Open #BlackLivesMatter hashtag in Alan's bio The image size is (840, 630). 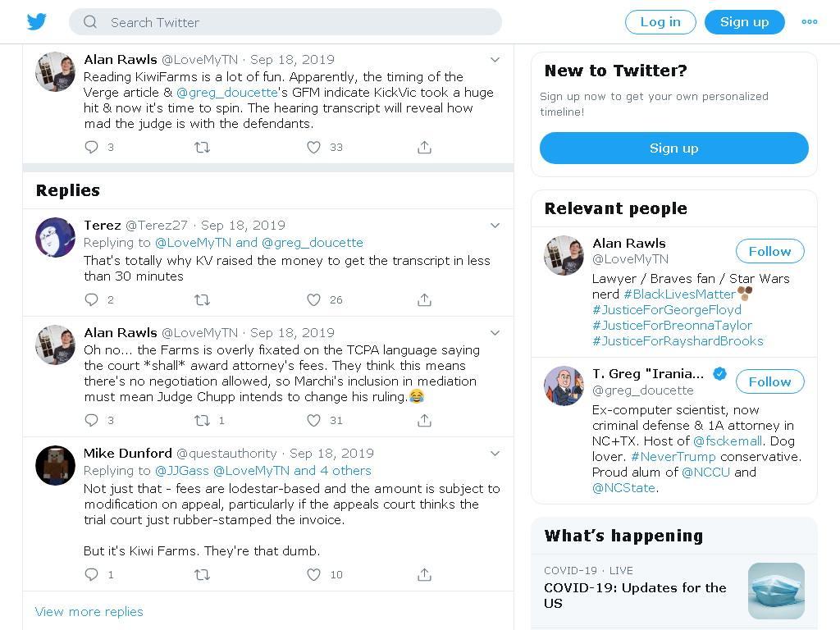(679, 294)
